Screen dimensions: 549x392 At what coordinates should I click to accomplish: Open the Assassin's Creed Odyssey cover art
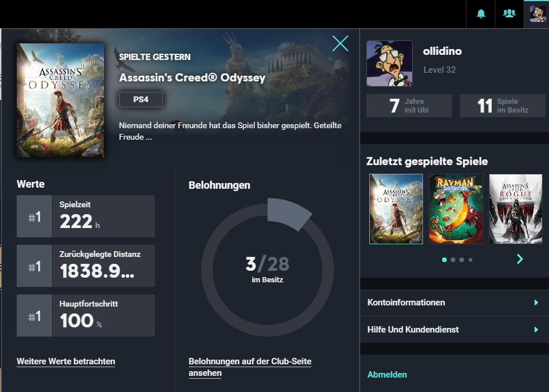[x=60, y=100]
